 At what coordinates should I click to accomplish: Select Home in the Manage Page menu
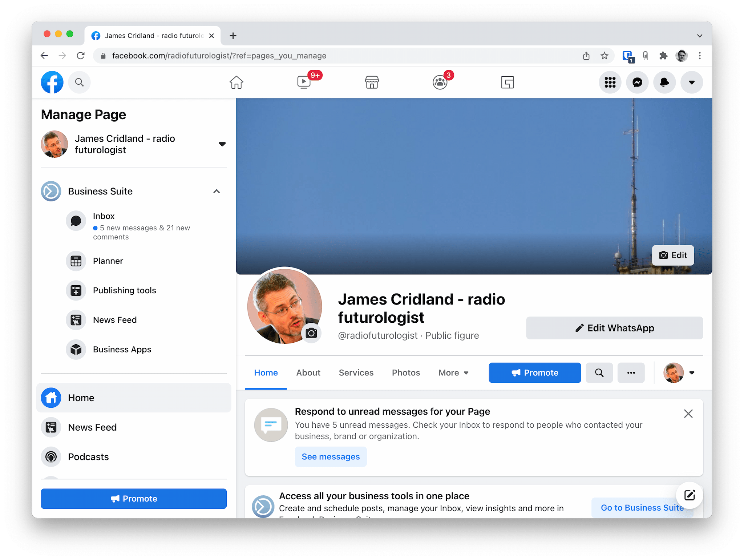coord(134,398)
